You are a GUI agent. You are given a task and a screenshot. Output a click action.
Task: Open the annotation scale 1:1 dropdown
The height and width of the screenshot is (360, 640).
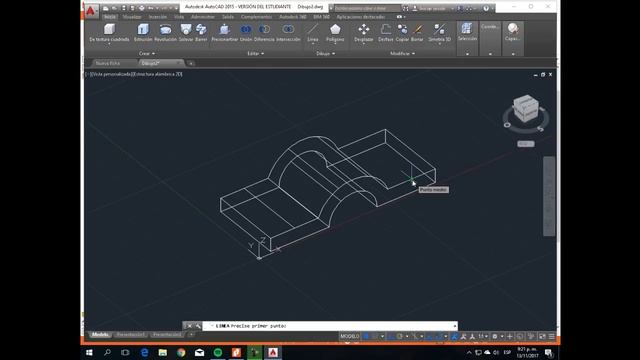coord(483,336)
